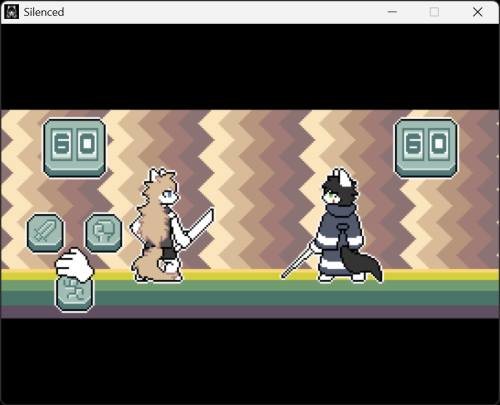Select the tan cat's raised sword blade

[201, 226]
